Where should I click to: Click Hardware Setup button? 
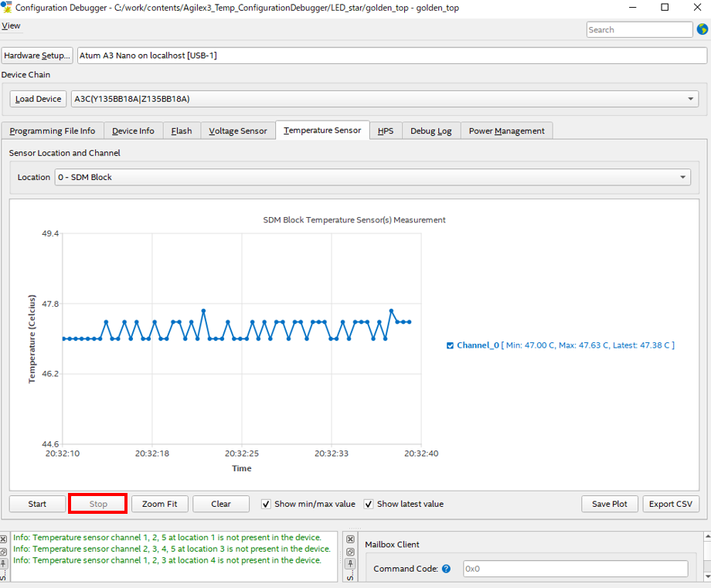37,56
